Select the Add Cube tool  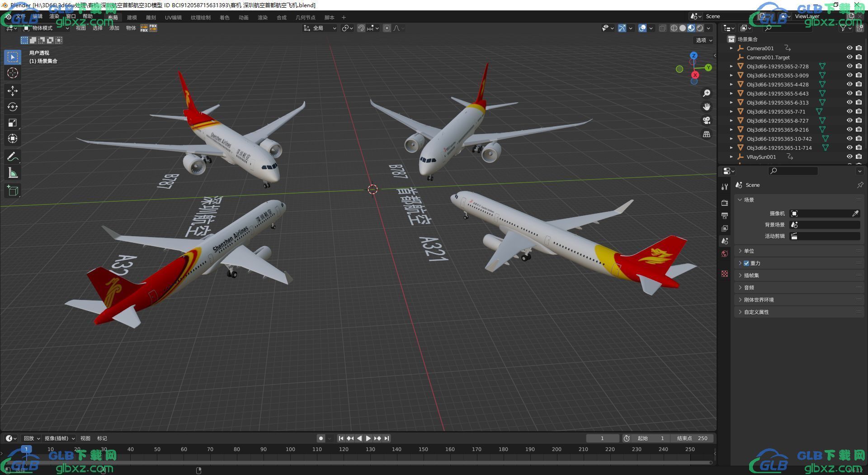13,191
